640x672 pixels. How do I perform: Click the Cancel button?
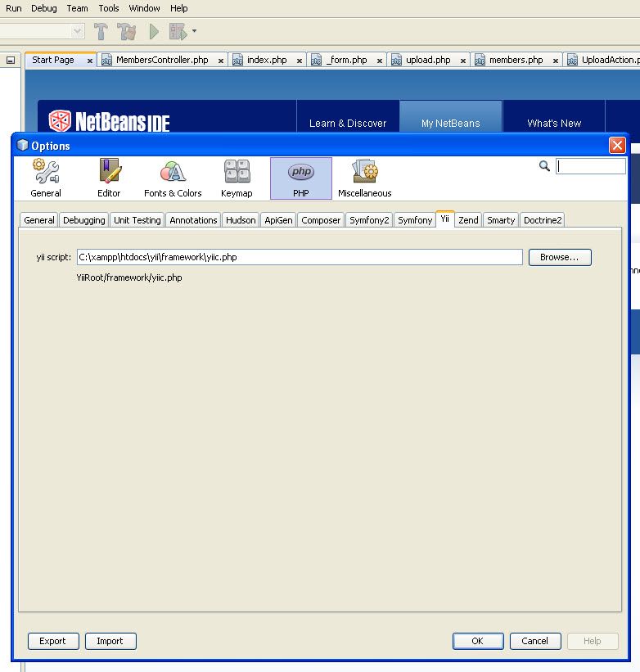[x=535, y=641]
